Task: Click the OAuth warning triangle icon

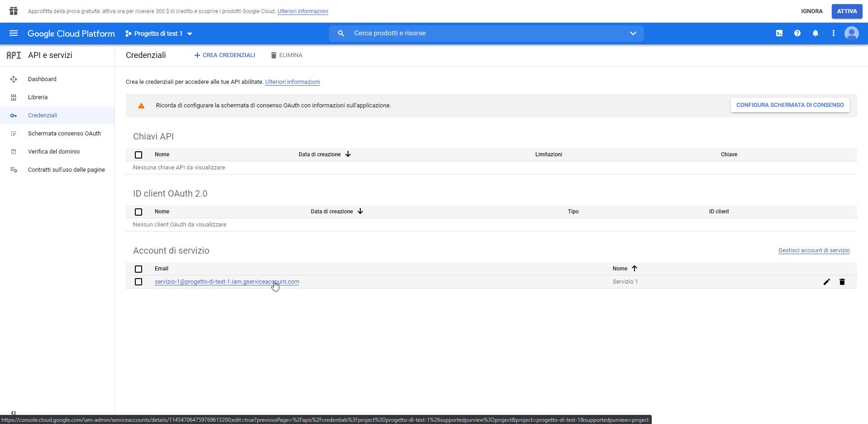Action: coord(141,106)
